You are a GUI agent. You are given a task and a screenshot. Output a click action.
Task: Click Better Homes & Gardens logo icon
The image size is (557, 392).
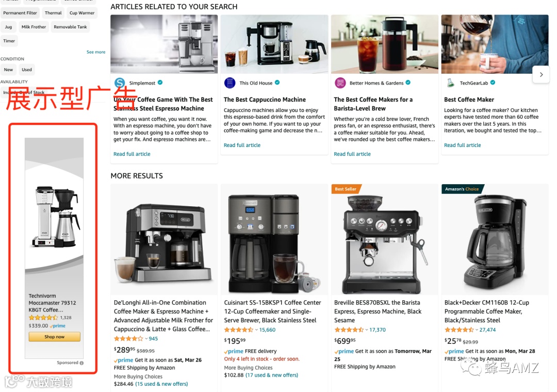point(340,83)
